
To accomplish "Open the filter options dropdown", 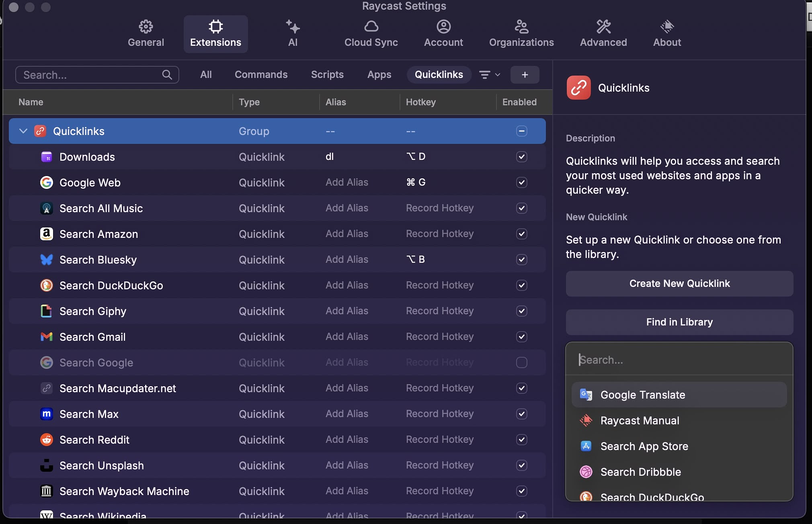I will pos(490,75).
